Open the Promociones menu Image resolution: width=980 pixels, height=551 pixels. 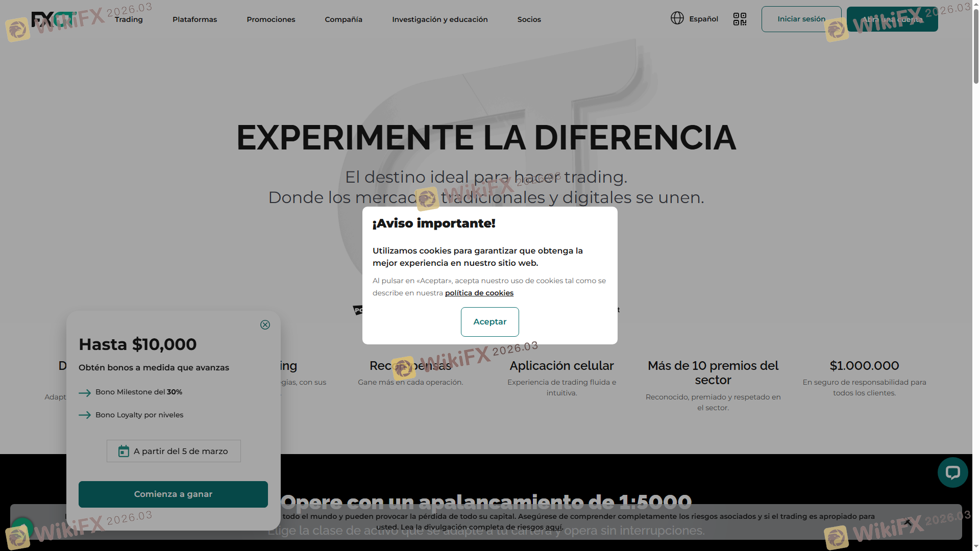tap(271, 19)
